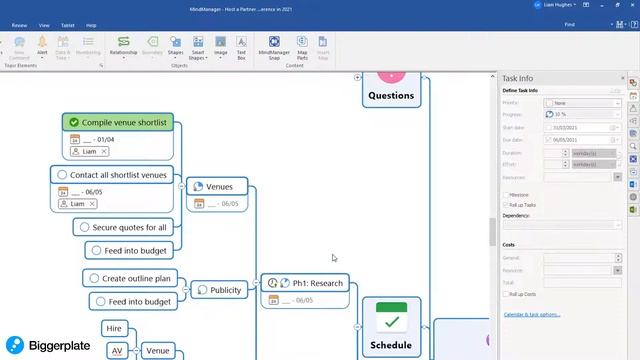Toggle the Roll up Costs checkbox
The height and width of the screenshot is (360, 640).
506,294
